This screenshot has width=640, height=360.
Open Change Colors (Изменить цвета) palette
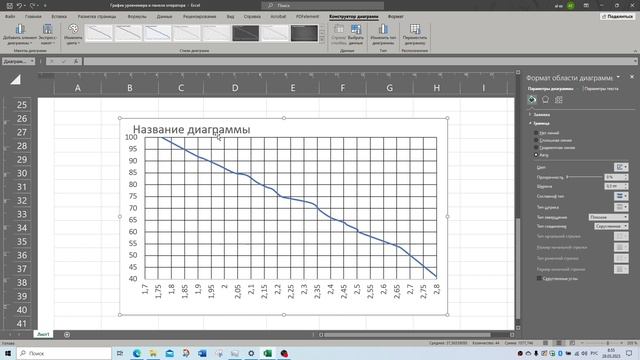tap(73, 34)
